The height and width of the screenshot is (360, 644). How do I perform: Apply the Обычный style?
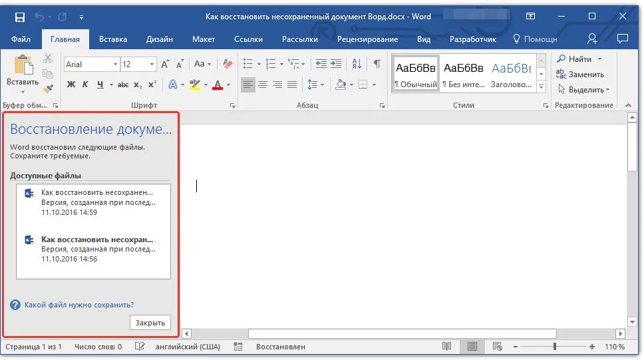[416, 73]
